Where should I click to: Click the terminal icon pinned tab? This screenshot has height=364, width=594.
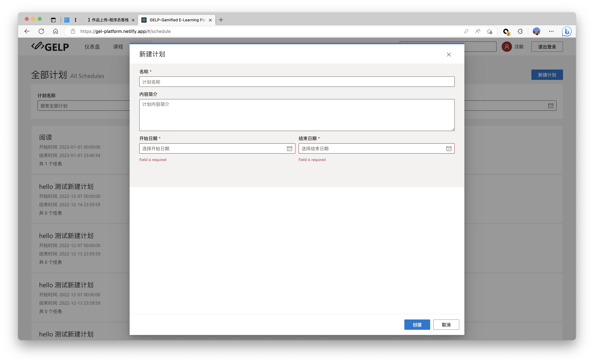tap(67, 20)
